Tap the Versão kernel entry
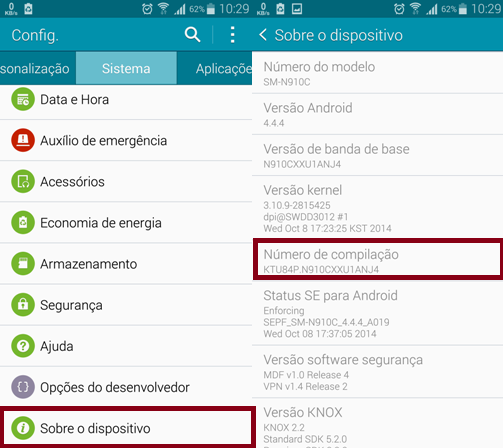 coord(377,207)
